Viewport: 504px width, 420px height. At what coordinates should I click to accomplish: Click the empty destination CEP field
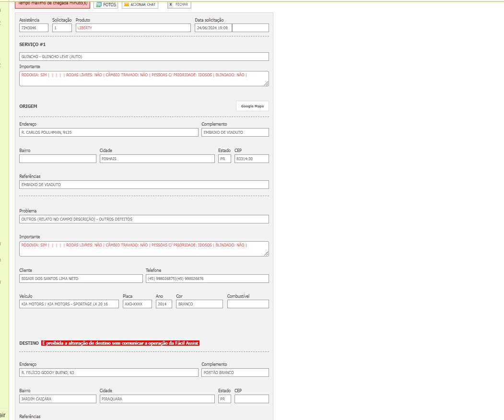coord(252,399)
